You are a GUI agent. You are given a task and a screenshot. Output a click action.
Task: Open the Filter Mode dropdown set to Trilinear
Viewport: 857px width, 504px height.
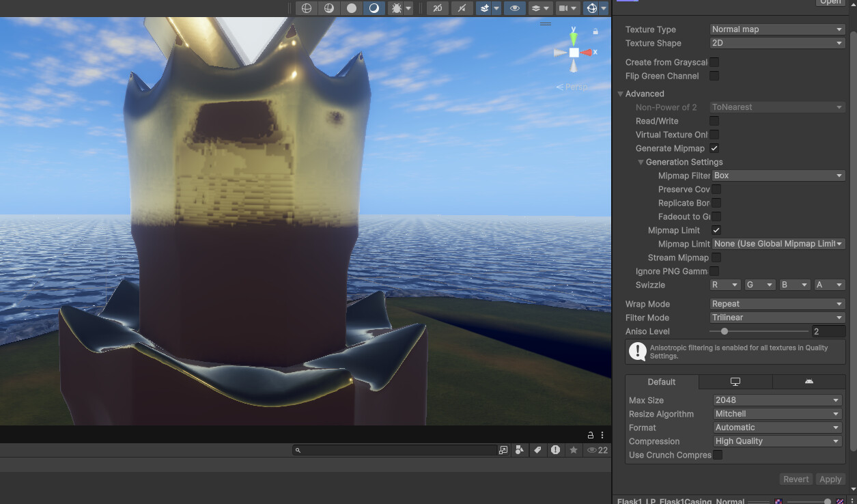[776, 318]
